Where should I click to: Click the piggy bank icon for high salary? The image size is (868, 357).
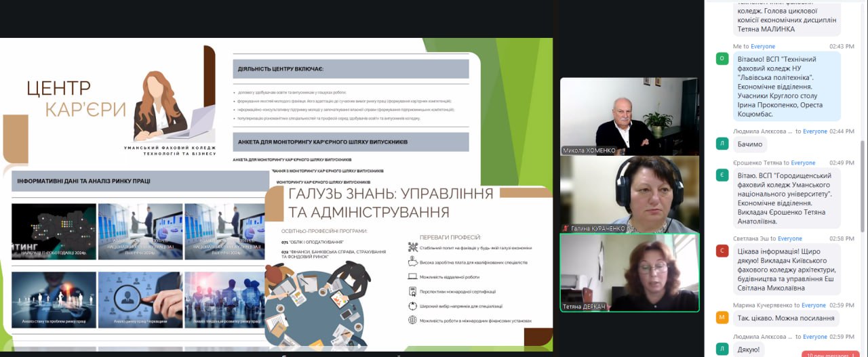point(412,262)
